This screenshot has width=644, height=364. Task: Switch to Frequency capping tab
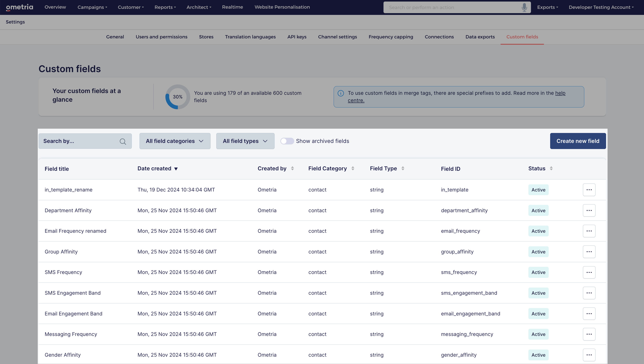391,37
